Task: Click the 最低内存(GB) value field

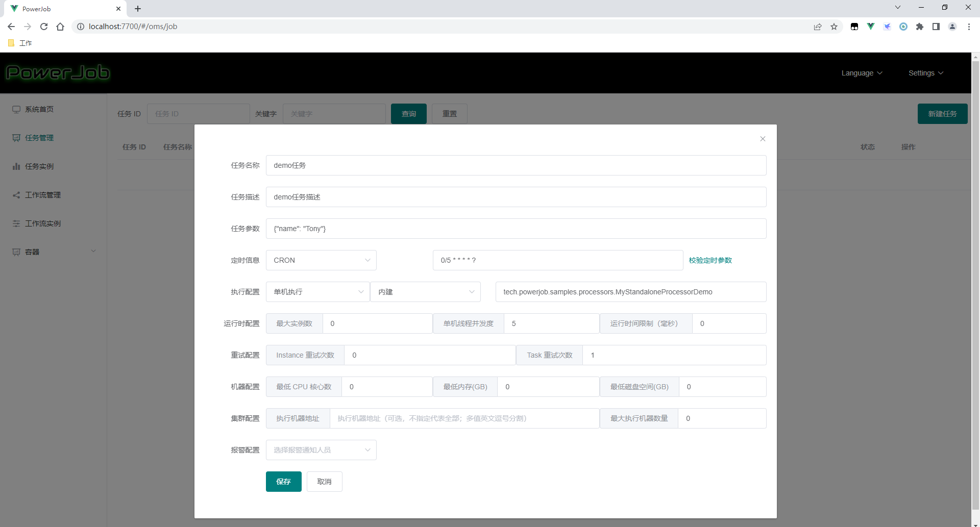Action: click(x=549, y=387)
